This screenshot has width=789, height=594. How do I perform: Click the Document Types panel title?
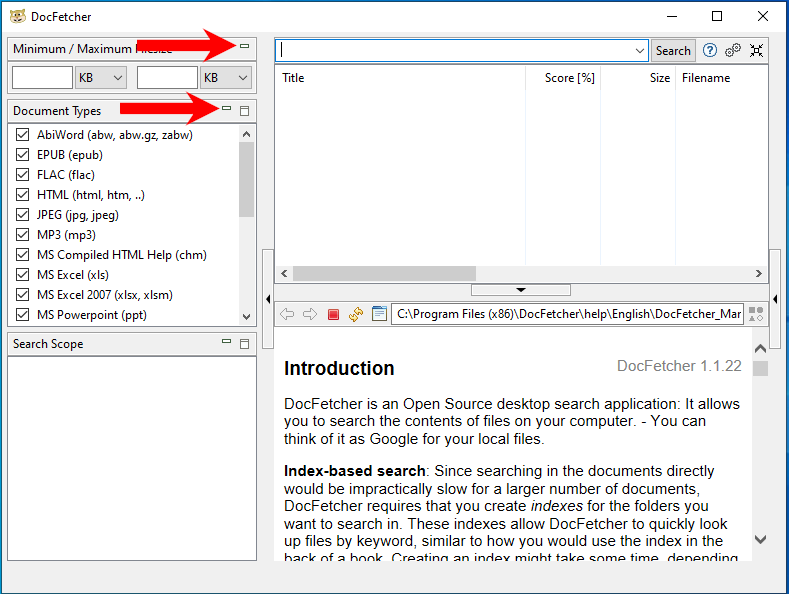click(x=57, y=111)
